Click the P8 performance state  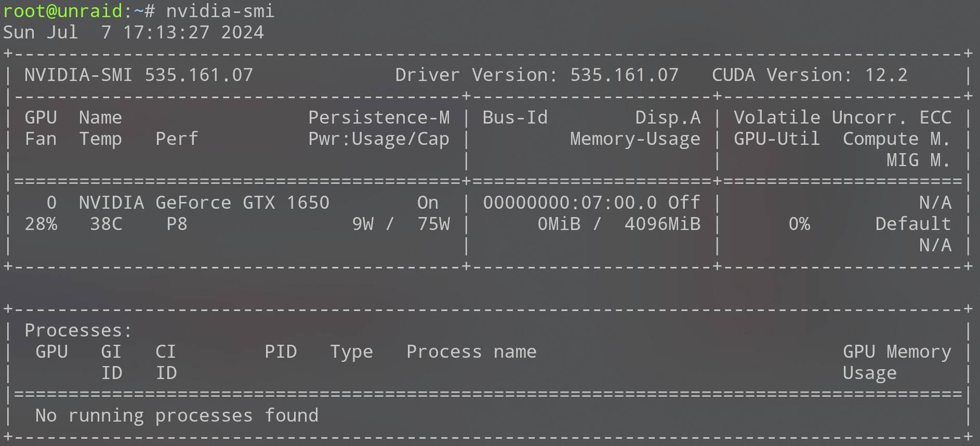pos(177,224)
